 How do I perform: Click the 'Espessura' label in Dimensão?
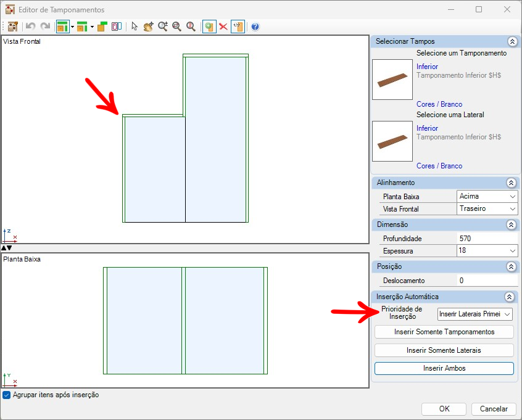coord(398,251)
